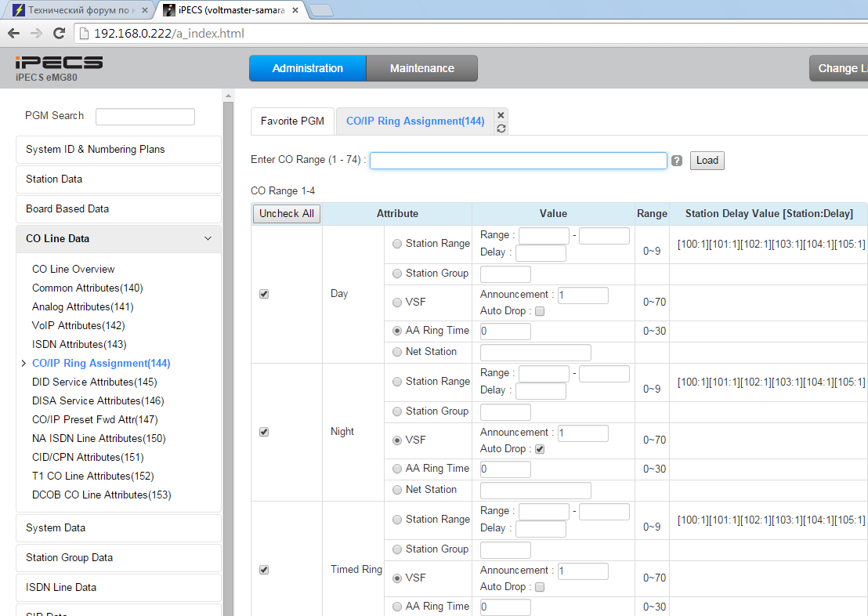Close the first browser tab
This screenshot has height=616, width=868.
coord(144,10)
